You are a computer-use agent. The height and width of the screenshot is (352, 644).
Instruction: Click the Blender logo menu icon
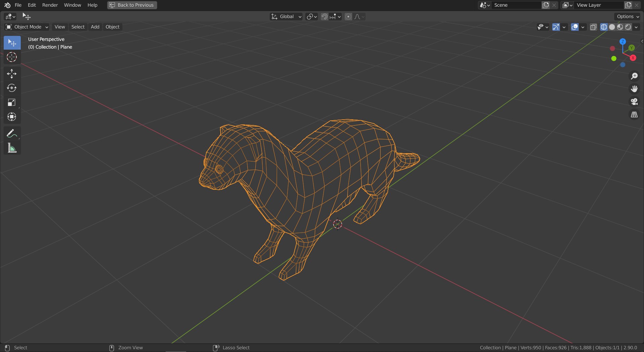(x=7, y=5)
